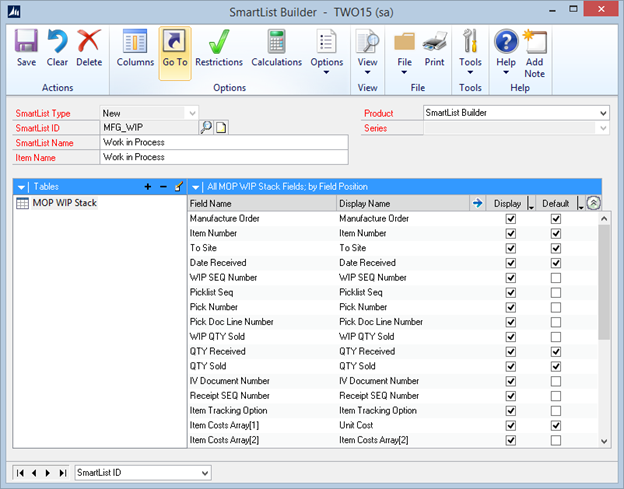The image size is (624, 489).
Task: Expand the All MOP WIP Stack Fields dropdown arrow
Action: point(195,187)
